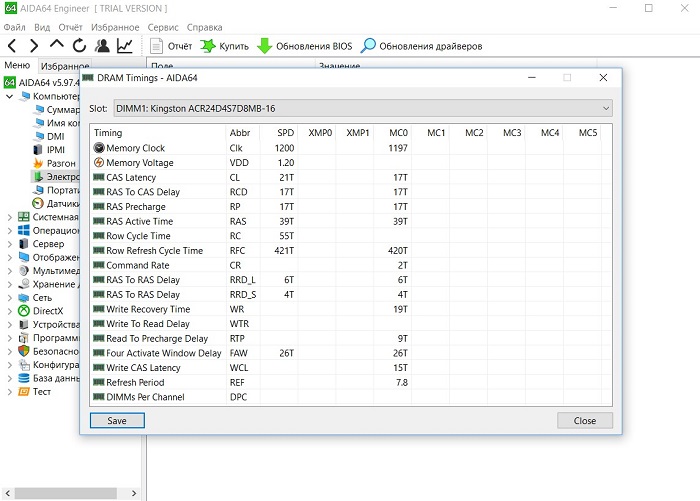Click the DirectX Xbox icon
This screenshot has width=700, height=501.
pos(24,311)
